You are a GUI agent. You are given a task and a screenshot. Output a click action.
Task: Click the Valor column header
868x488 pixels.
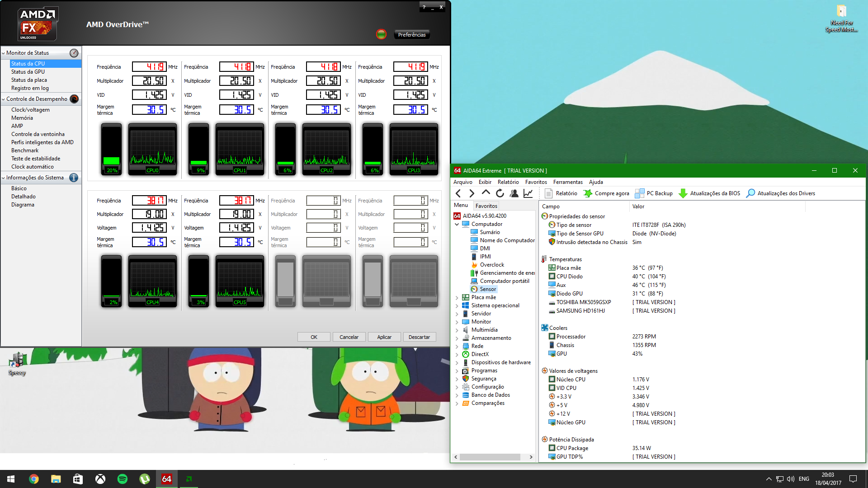[638, 206]
